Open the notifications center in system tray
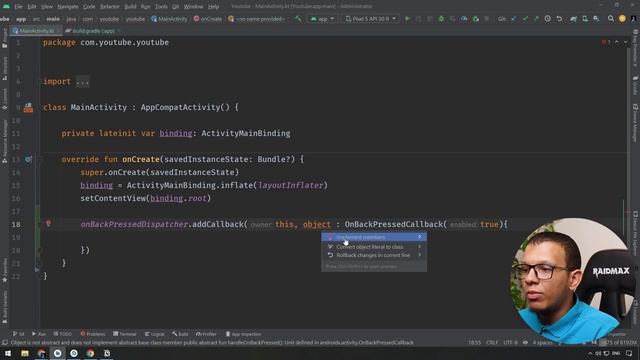The height and width of the screenshot is (360, 640). pyautogui.click(x=629, y=353)
